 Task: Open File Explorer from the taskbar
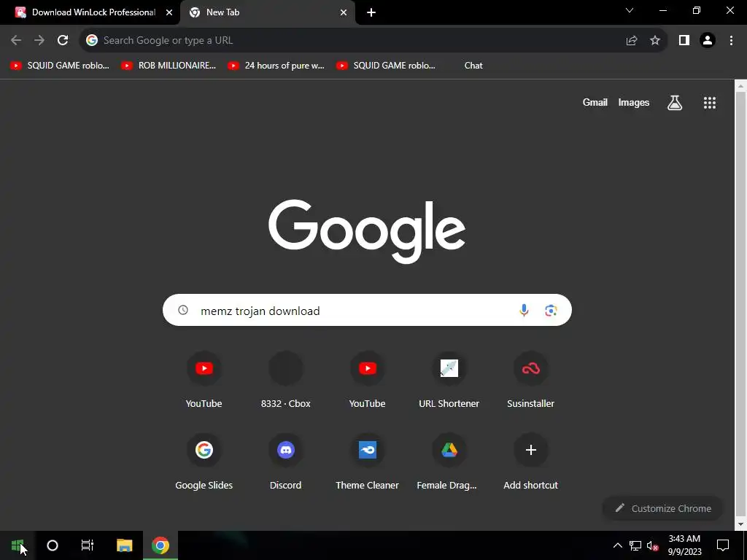tap(124, 545)
